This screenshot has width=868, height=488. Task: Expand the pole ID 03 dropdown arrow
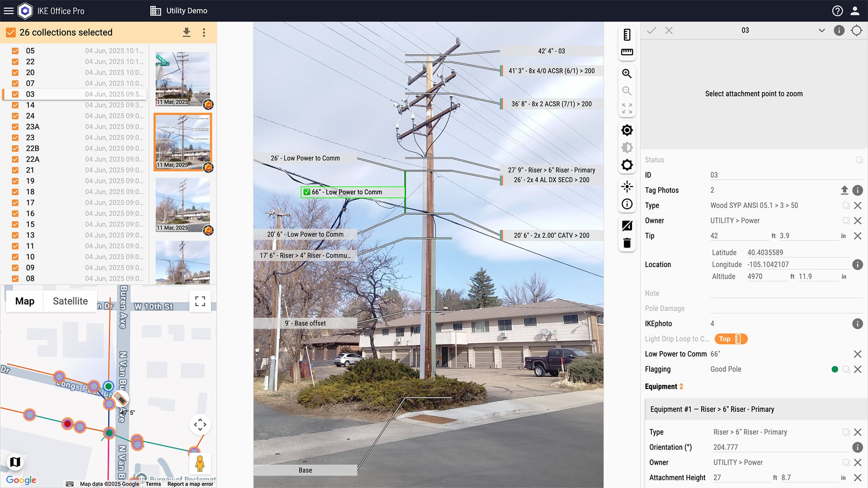[821, 31]
